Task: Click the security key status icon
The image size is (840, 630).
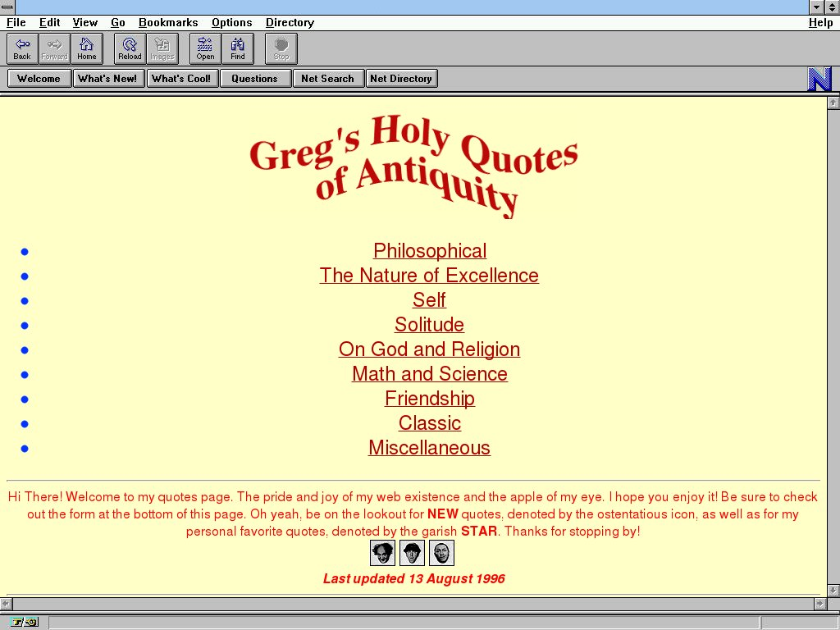Action: coord(25,622)
